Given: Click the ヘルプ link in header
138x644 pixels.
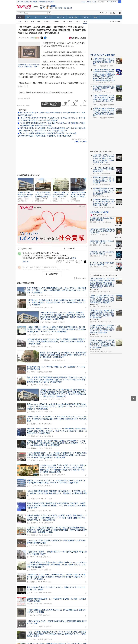Looking at the screenshot, I should (94, 2).
